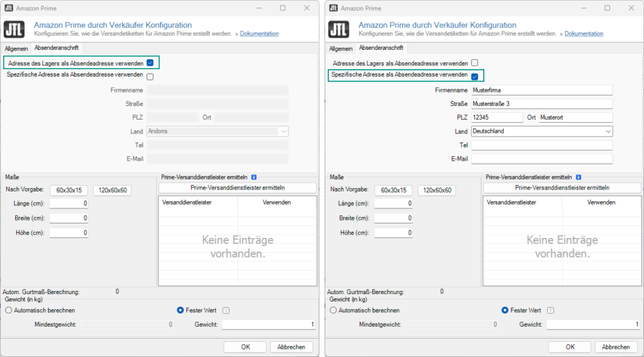Screen dimensions: 644x357
Task: Switch to the Allgemein tab in left dialog
Action: 16,48
